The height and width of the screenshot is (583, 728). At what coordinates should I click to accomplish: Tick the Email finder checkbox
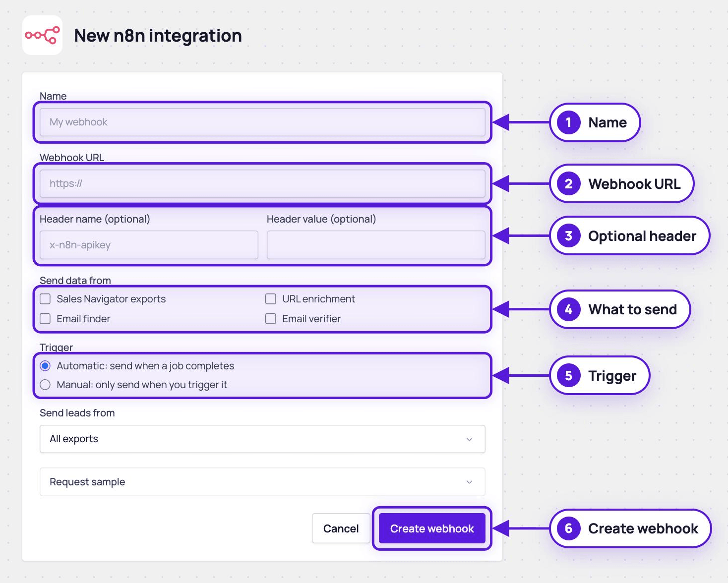(x=45, y=319)
